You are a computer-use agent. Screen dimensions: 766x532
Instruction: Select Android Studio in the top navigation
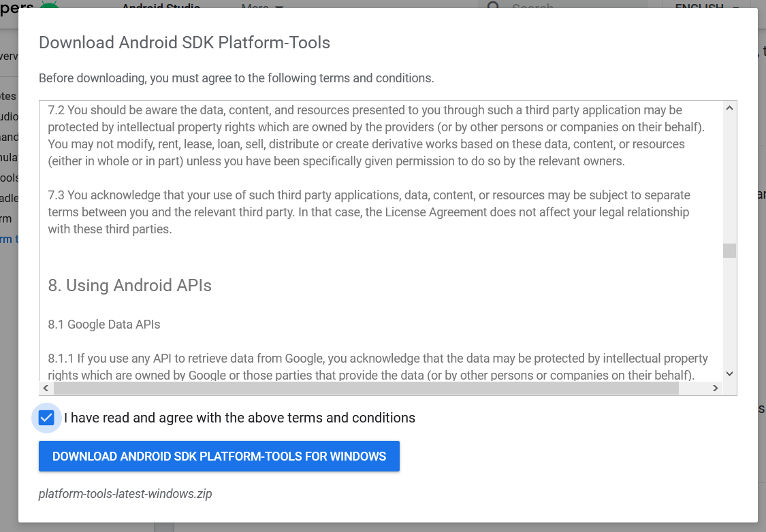point(161,7)
